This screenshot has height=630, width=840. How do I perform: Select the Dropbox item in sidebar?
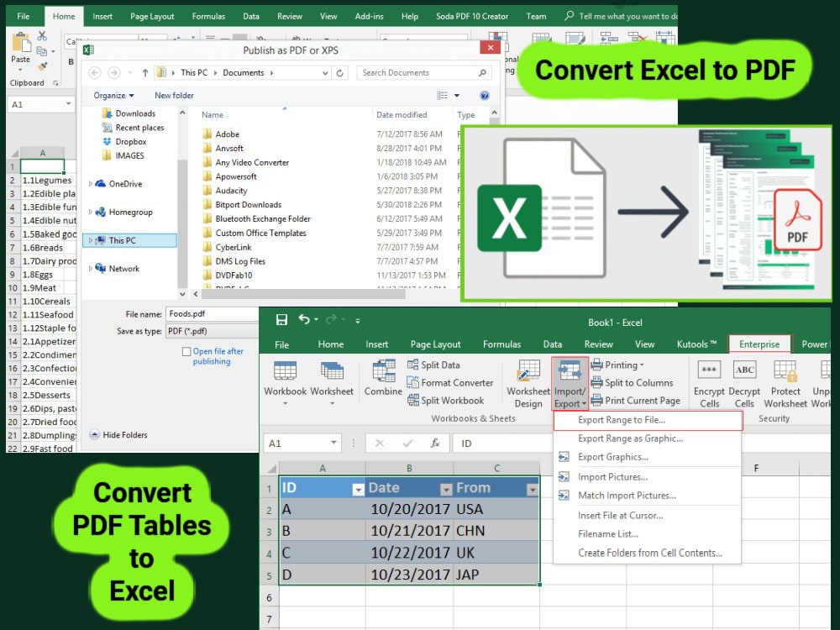tap(124, 141)
